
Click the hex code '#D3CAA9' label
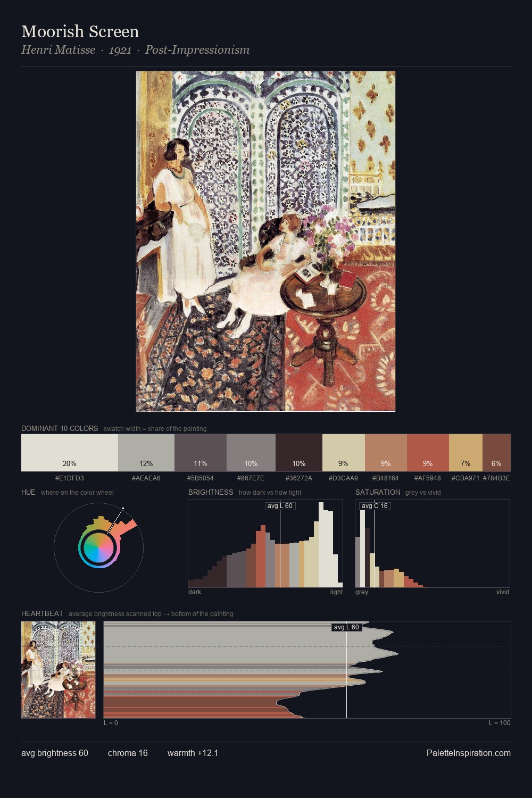pyautogui.click(x=344, y=478)
